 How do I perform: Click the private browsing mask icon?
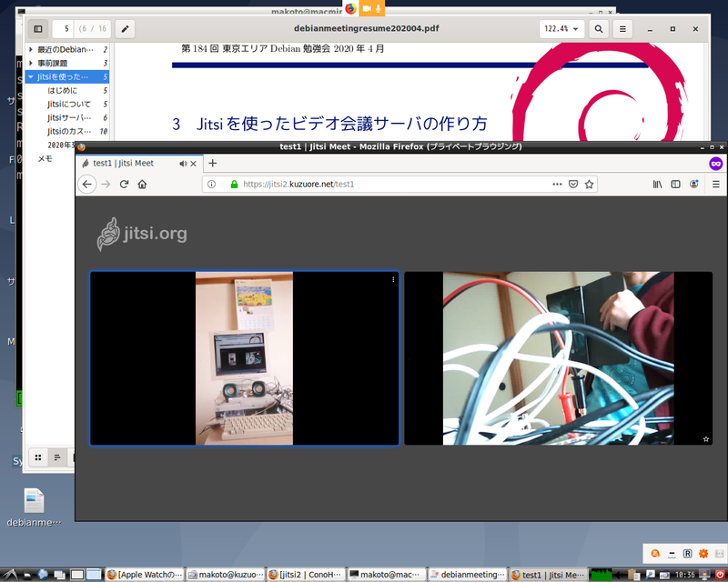[716, 164]
